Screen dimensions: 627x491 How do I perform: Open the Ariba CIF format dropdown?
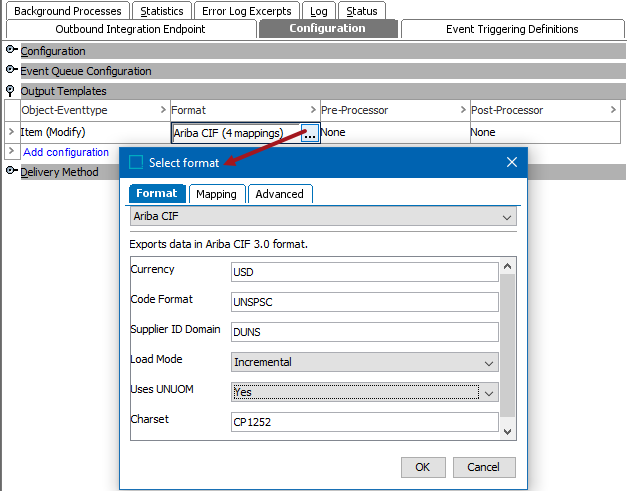[x=508, y=217]
